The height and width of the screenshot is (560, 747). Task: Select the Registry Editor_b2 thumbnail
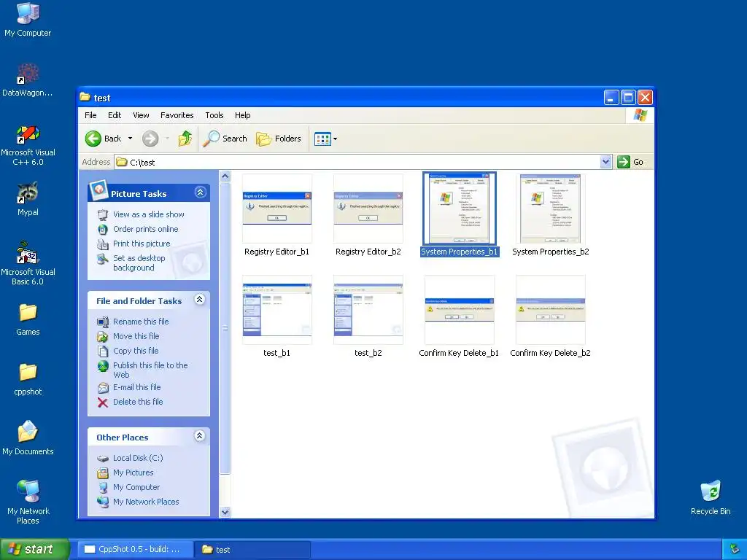[368, 209]
